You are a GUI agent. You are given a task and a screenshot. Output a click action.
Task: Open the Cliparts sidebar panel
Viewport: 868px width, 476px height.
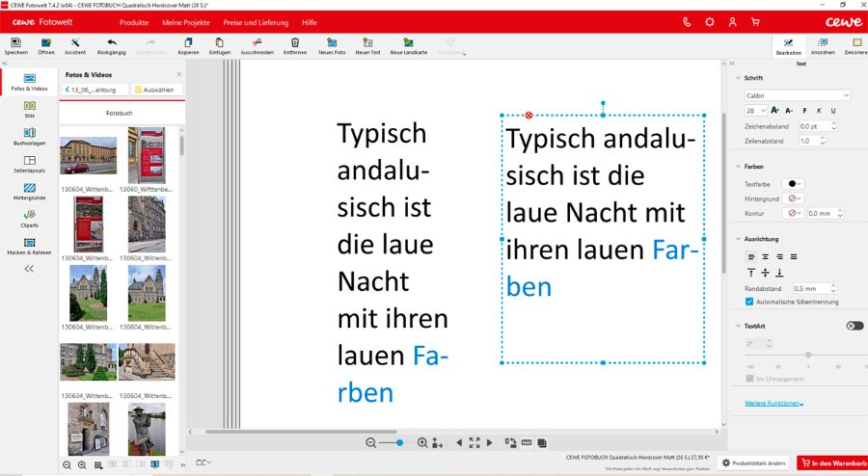tap(29, 218)
